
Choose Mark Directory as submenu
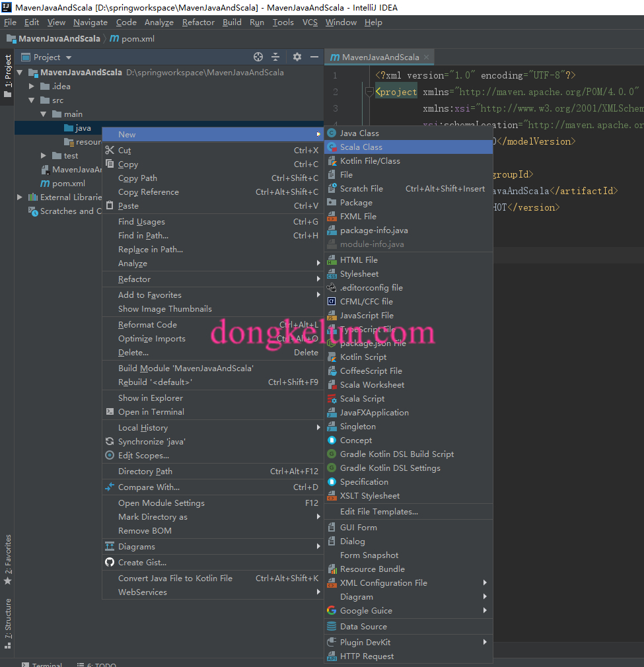coord(213,517)
